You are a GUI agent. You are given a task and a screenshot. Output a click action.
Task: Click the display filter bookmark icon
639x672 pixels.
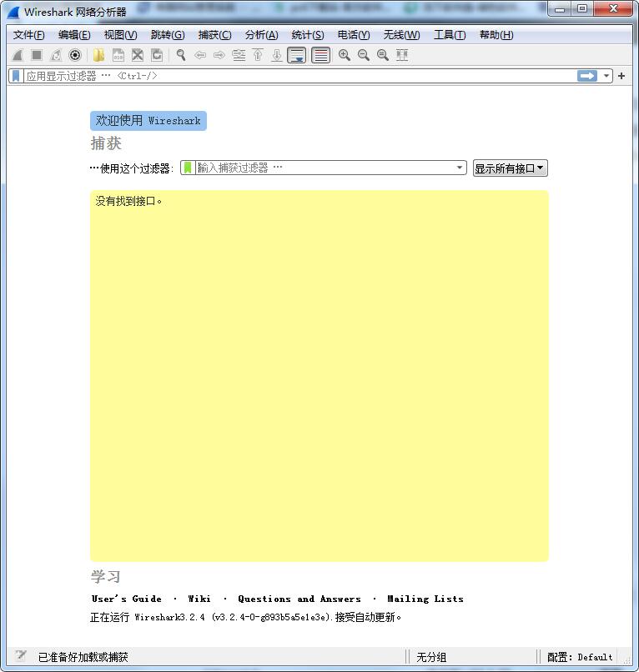16,76
